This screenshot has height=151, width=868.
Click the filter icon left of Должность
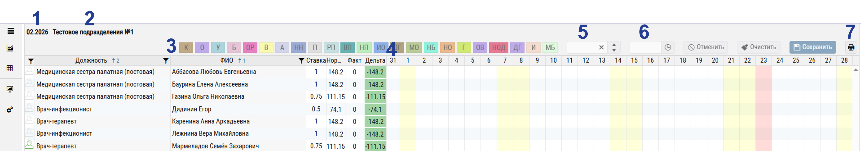coord(31,61)
